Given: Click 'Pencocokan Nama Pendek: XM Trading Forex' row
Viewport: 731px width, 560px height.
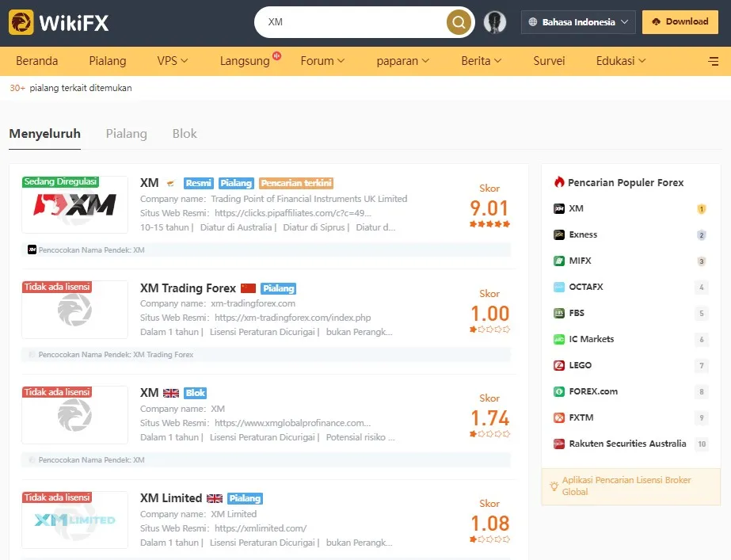Looking at the screenshot, I should coord(266,355).
